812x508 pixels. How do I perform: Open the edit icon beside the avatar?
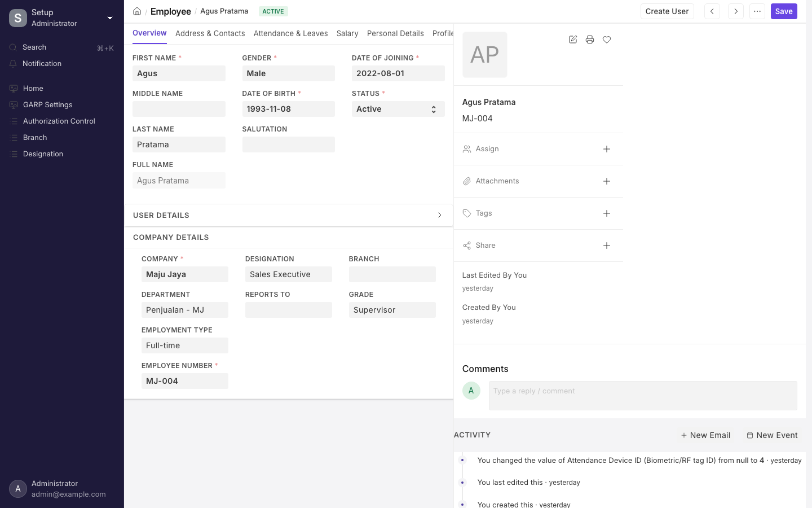point(573,40)
